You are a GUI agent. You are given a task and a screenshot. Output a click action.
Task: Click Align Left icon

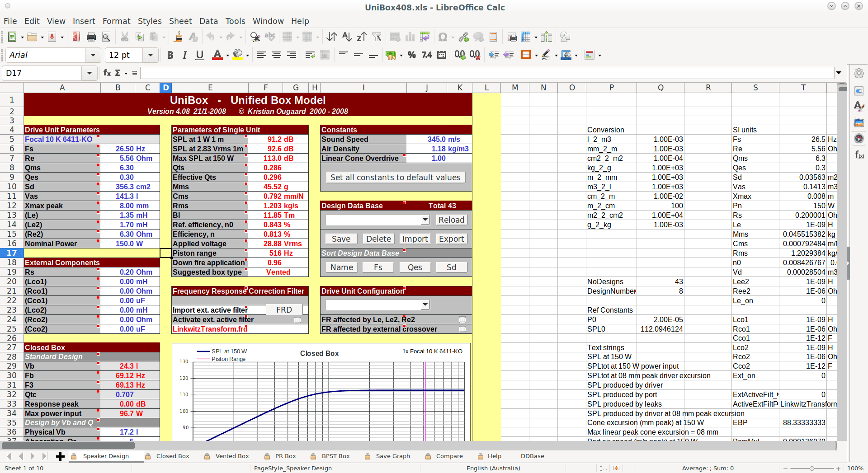(x=261, y=55)
